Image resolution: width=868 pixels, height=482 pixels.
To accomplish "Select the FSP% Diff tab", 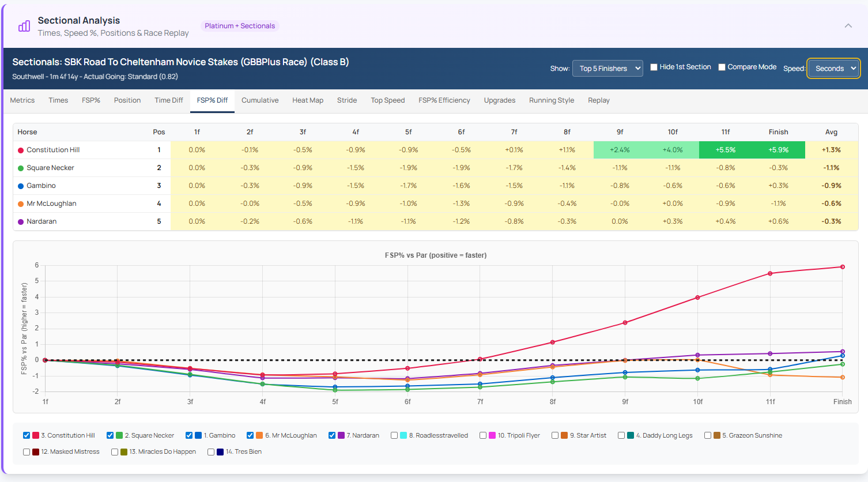I will point(212,100).
